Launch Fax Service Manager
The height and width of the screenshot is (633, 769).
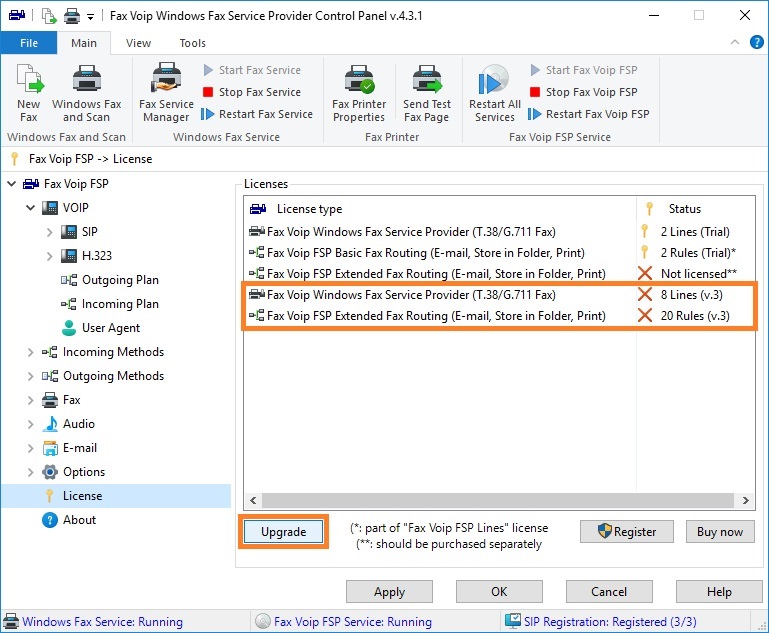tap(166, 93)
